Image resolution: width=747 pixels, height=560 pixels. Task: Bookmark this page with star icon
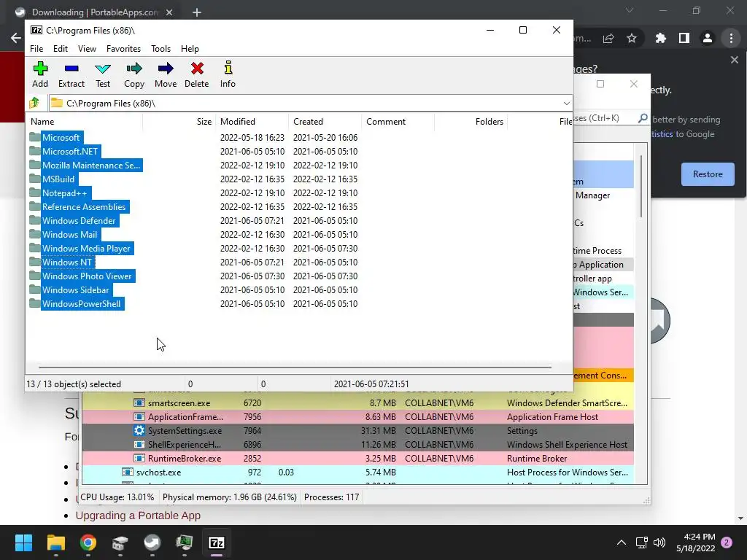(x=632, y=38)
